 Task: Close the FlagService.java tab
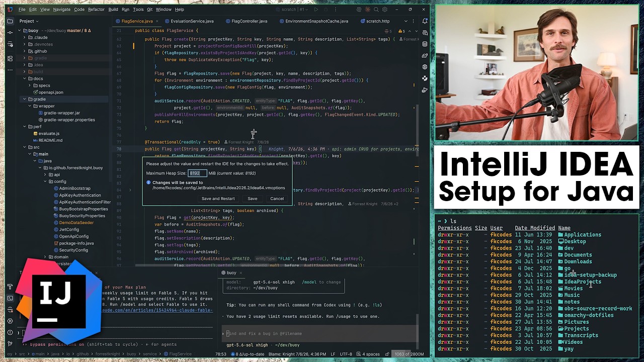(x=157, y=21)
